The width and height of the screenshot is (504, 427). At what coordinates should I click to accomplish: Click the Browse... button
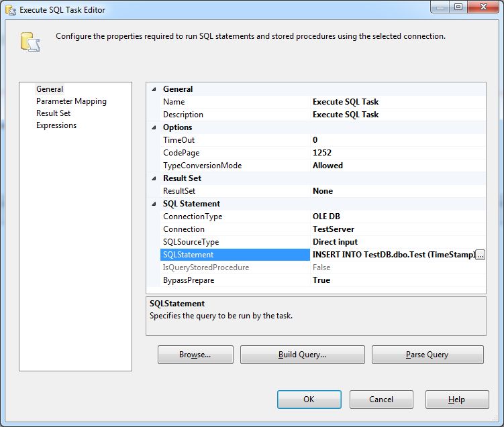tap(195, 355)
